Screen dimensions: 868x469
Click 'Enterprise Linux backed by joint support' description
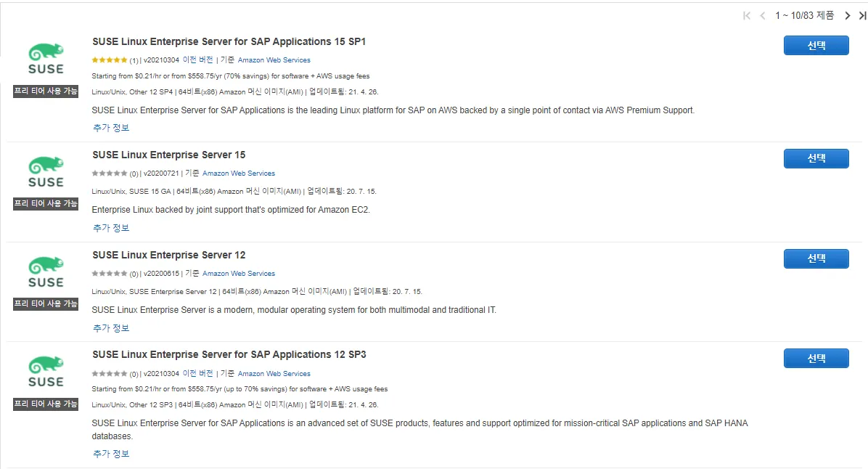tap(231, 210)
